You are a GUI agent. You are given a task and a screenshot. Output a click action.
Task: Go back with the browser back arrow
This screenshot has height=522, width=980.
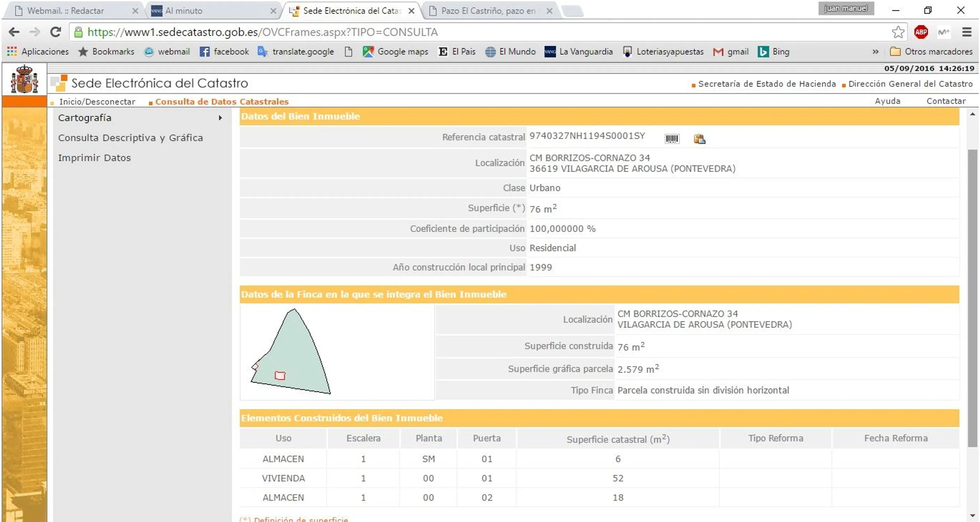click(x=14, y=32)
